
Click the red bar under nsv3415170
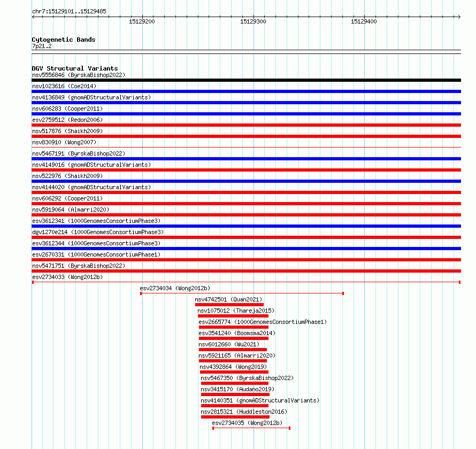(235, 394)
